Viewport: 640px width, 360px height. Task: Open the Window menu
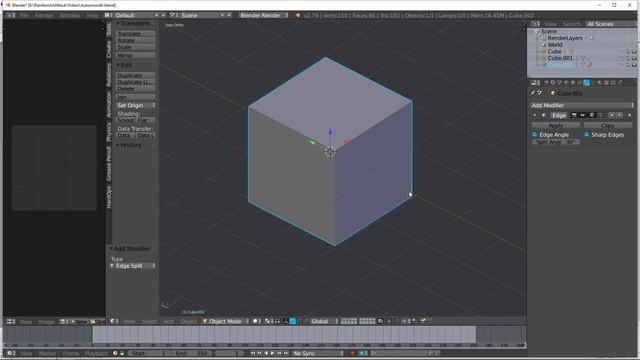tap(70, 15)
